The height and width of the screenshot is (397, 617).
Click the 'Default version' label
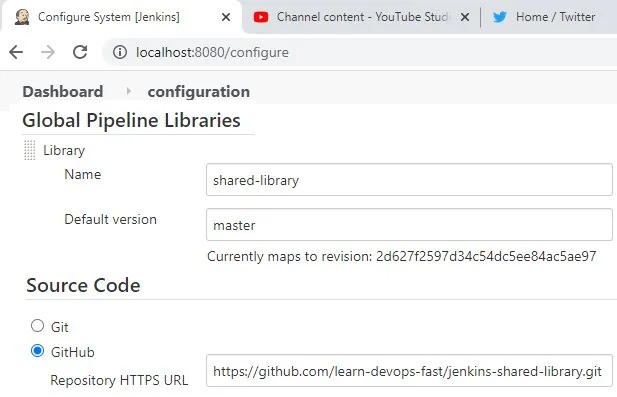110,219
